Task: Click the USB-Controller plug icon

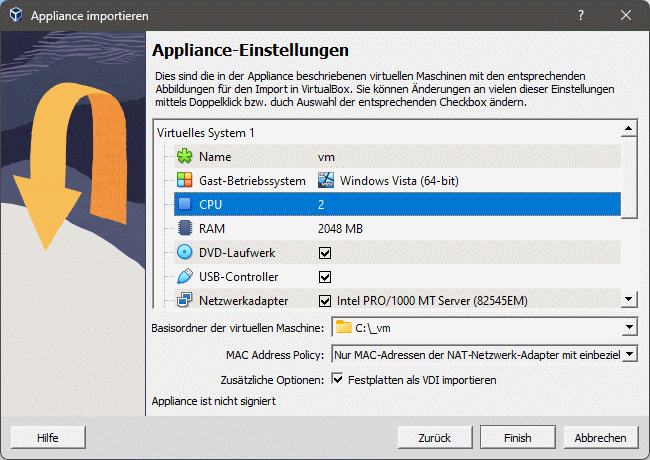Action: [184, 276]
